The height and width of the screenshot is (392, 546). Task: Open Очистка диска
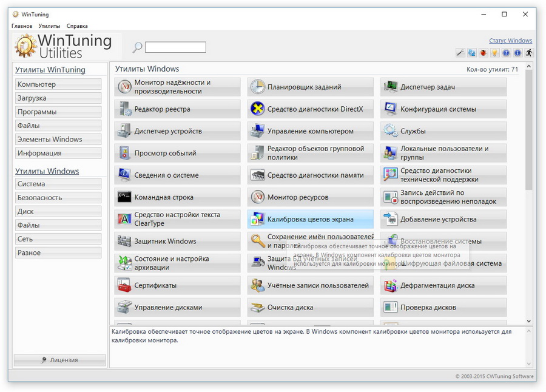pos(310,307)
